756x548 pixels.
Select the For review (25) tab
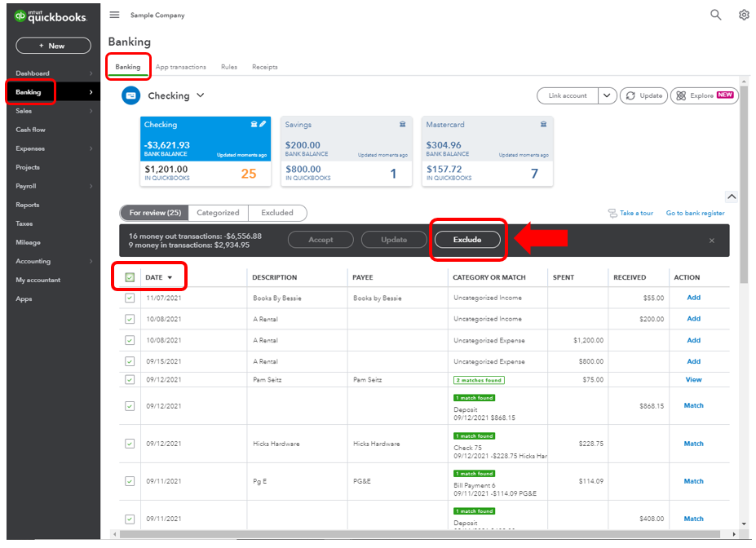(x=155, y=213)
